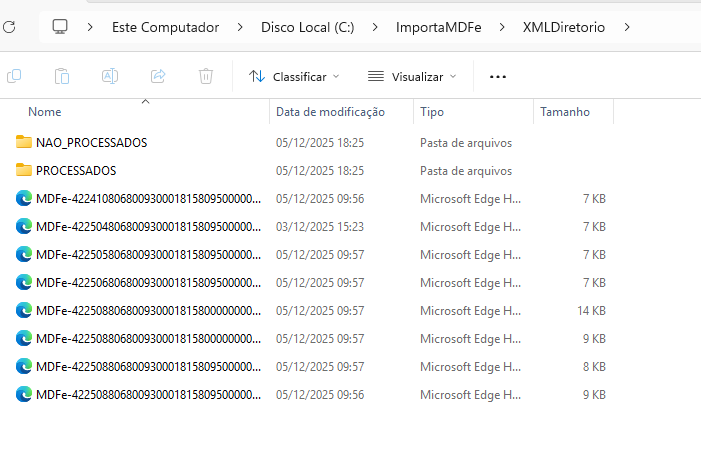Click the Share icon in the toolbar

tap(158, 76)
